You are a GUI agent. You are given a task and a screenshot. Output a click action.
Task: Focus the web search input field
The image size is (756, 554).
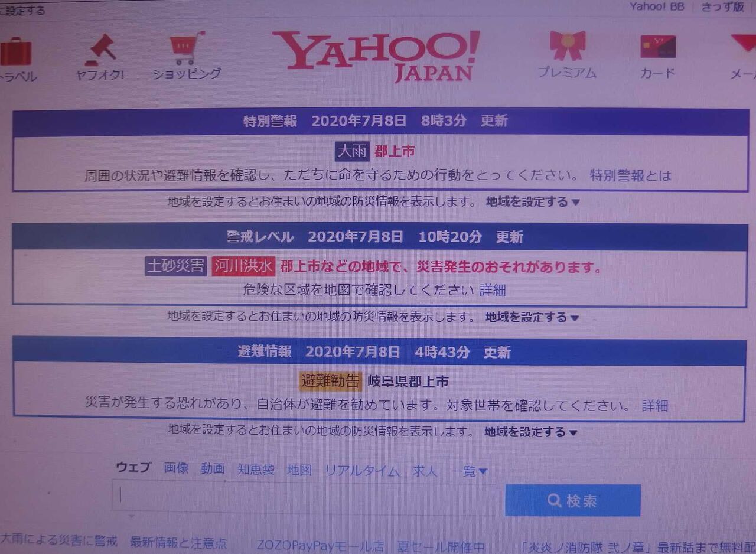coord(304,499)
